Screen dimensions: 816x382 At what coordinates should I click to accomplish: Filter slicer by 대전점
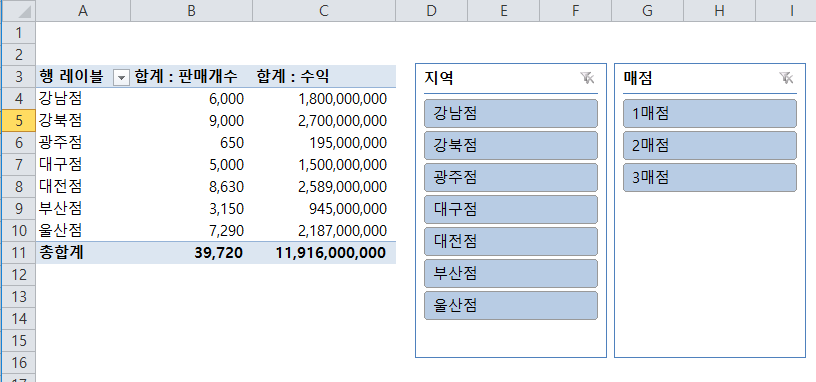pos(511,241)
